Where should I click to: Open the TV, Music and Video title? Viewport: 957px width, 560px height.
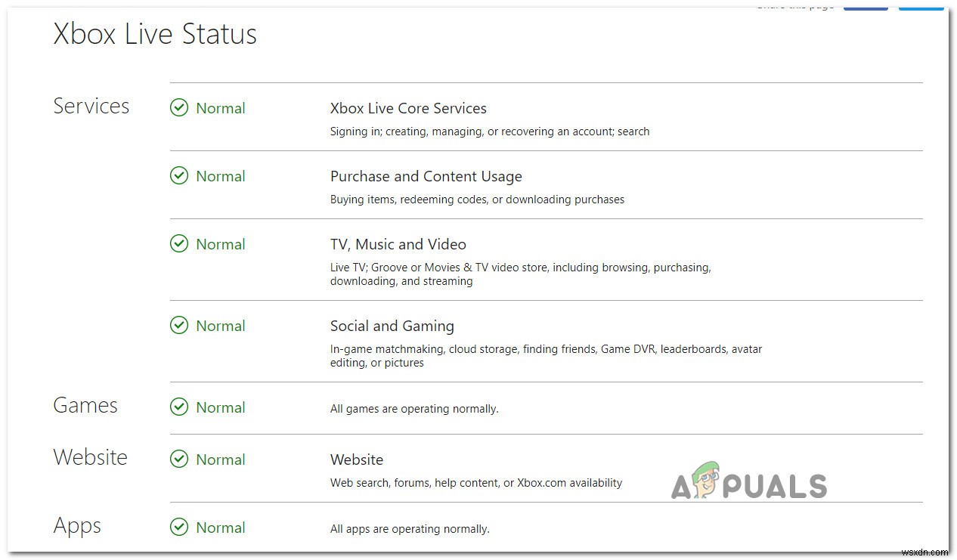click(x=398, y=244)
